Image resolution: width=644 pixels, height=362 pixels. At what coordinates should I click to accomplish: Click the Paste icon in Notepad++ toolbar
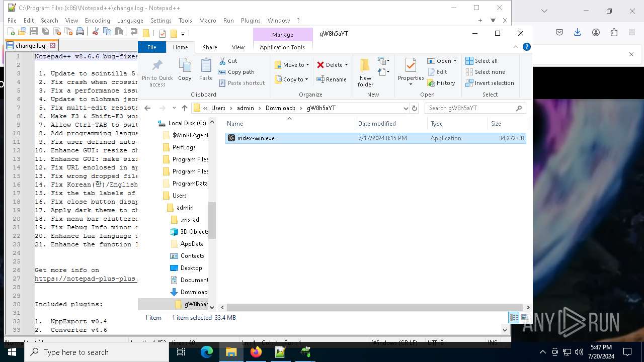click(119, 31)
